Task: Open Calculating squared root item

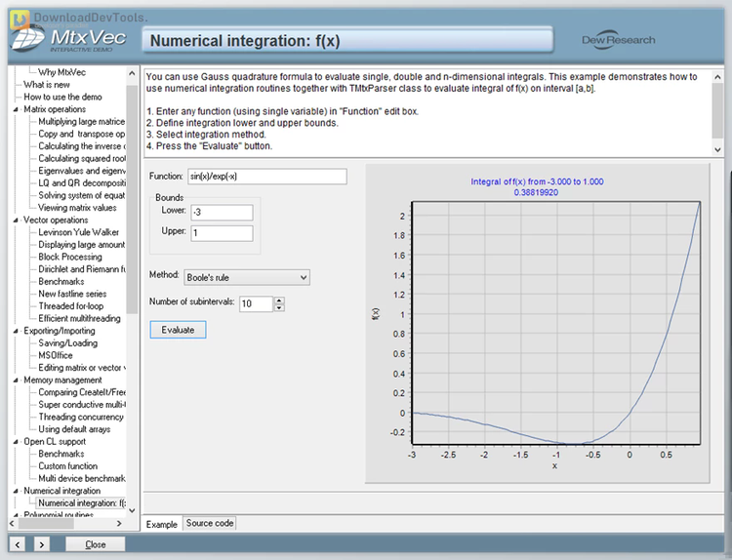Action: (x=82, y=158)
